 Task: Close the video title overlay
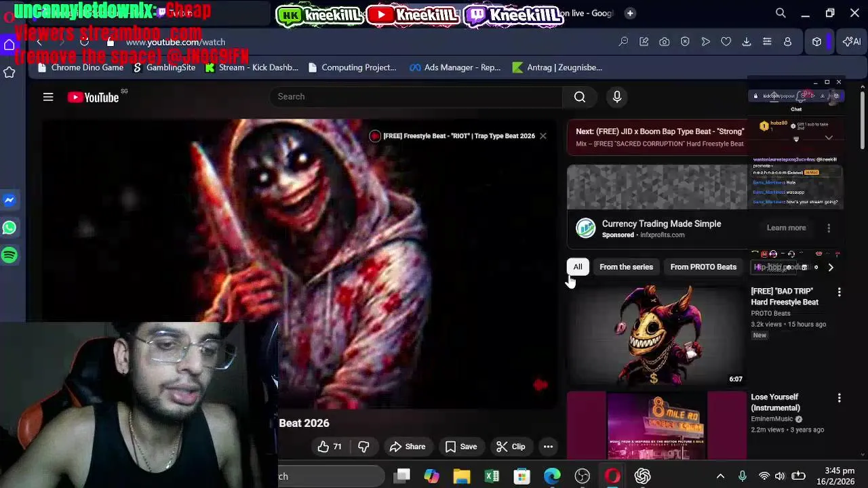(x=542, y=136)
